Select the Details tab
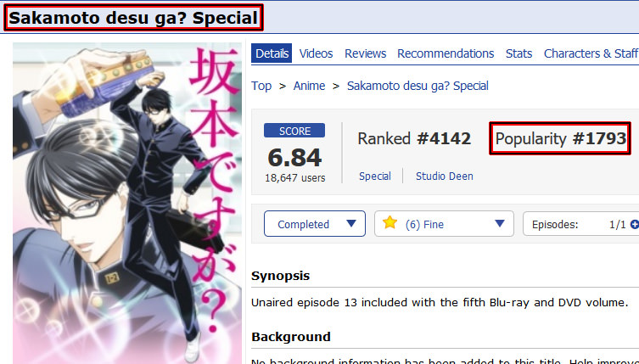 pos(272,53)
